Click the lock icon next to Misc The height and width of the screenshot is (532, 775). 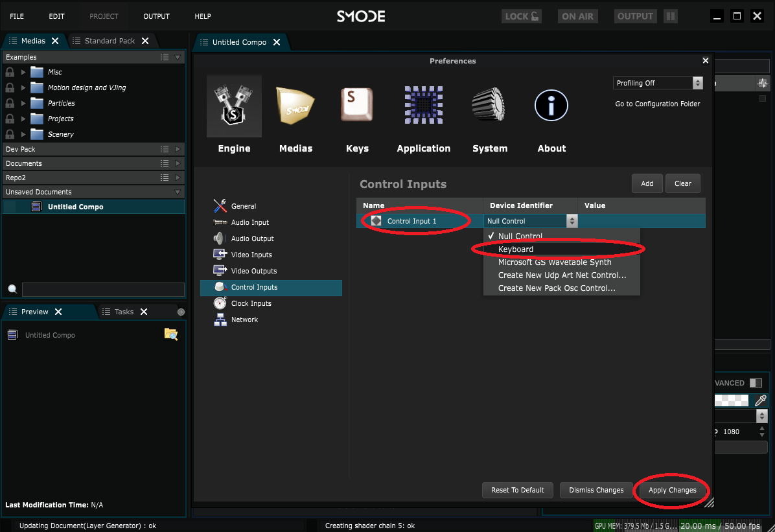[10, 72]
